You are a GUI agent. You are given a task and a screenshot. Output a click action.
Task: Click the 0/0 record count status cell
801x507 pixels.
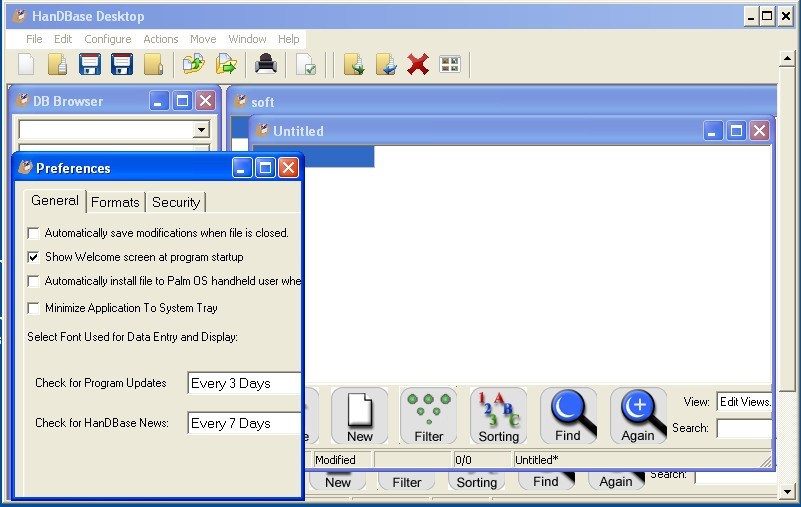click(x=481, y=460)
